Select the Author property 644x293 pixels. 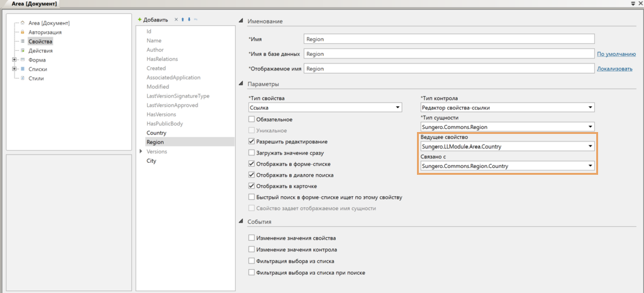155,50
